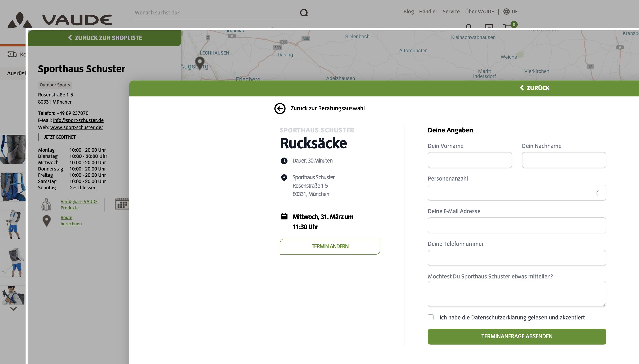Focus the Dein Vorname field

click(470, 160)
